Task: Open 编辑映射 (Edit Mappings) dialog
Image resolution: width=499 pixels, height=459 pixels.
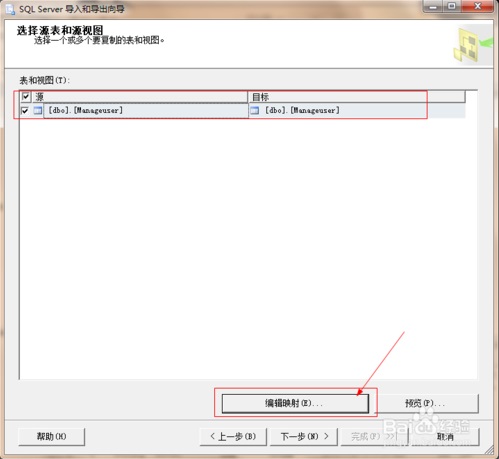Action: (295, 403)
